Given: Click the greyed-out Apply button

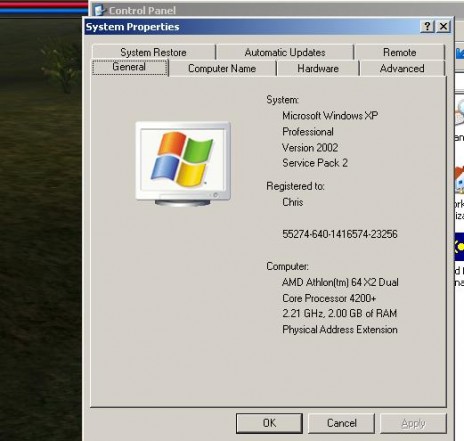Looking at the screenshot, I should tap(413, 423).
